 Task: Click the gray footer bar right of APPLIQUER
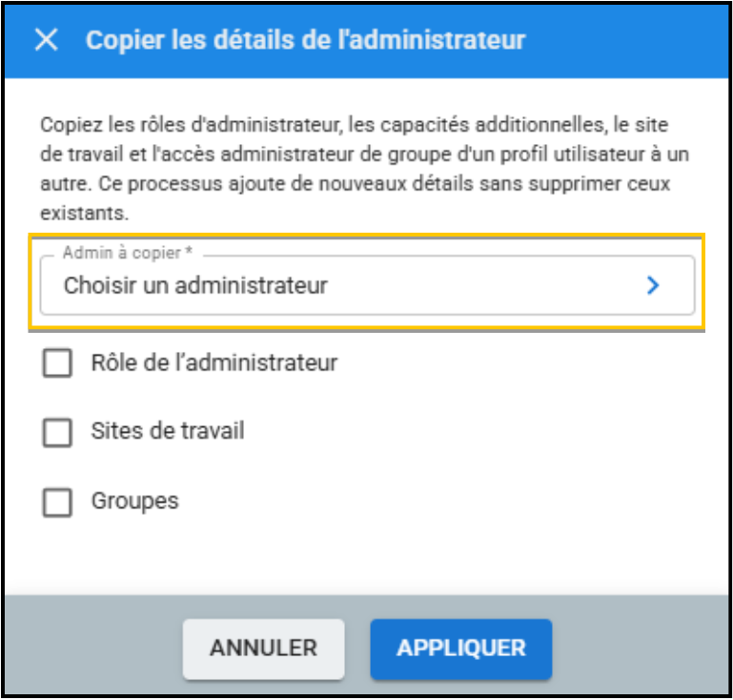[639, 648]
